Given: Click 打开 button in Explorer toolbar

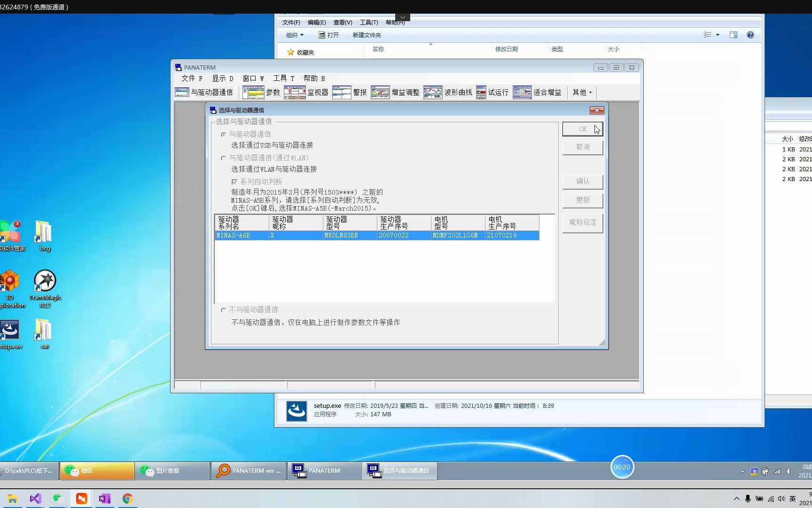Looking at the screenshot, I should (328, 35).
